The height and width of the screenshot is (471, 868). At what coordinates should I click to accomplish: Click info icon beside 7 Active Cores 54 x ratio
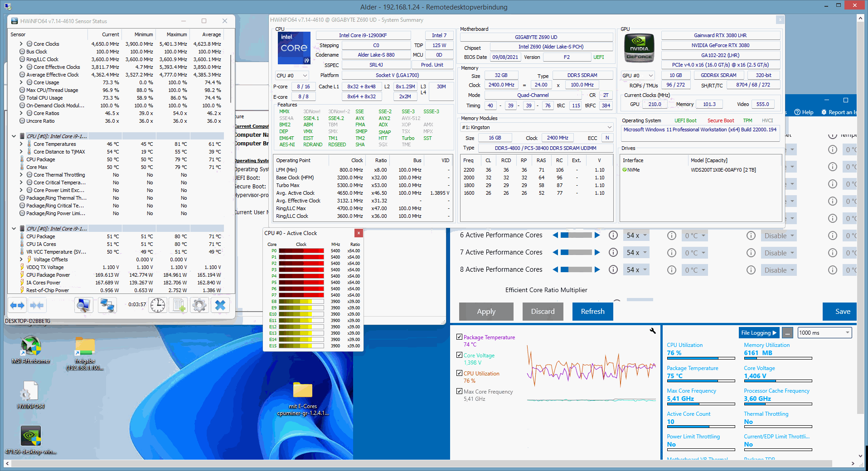[613, 253]
